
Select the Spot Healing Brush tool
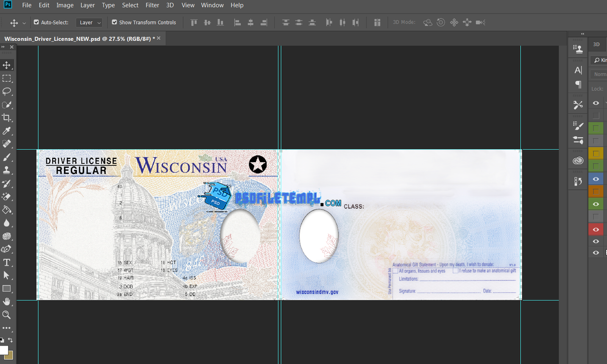pyautogui.click(x=7, y=144)
